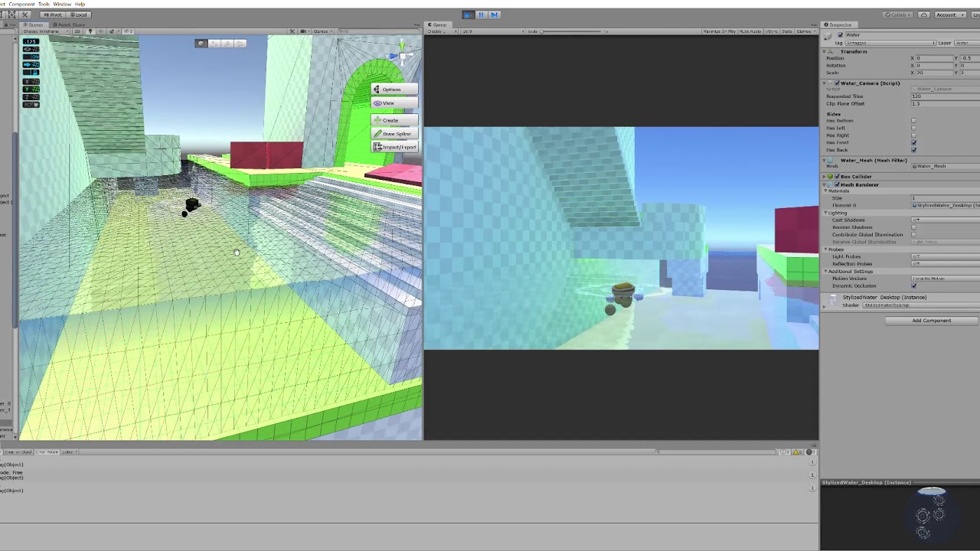The width and height of the screenshot is (980, 551).
Task: Select the Rect transform tool icon
Action: [x=11, y=15]
